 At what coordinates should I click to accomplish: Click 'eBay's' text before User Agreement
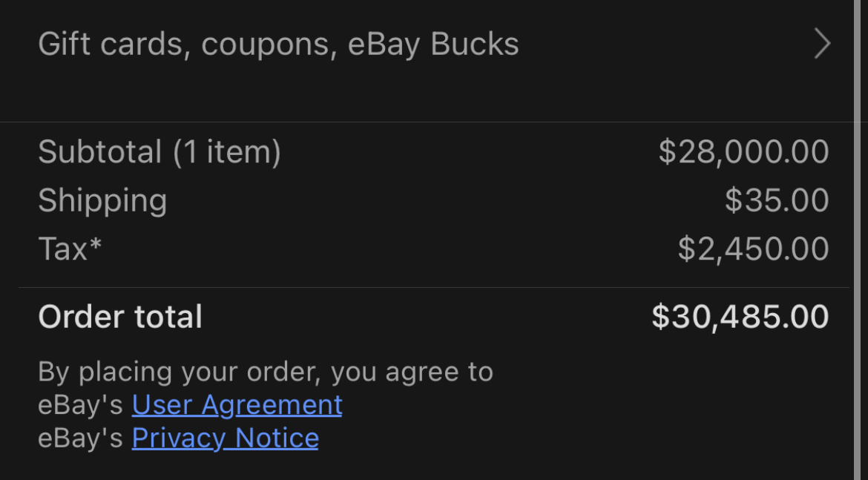(x=80, y=405)
